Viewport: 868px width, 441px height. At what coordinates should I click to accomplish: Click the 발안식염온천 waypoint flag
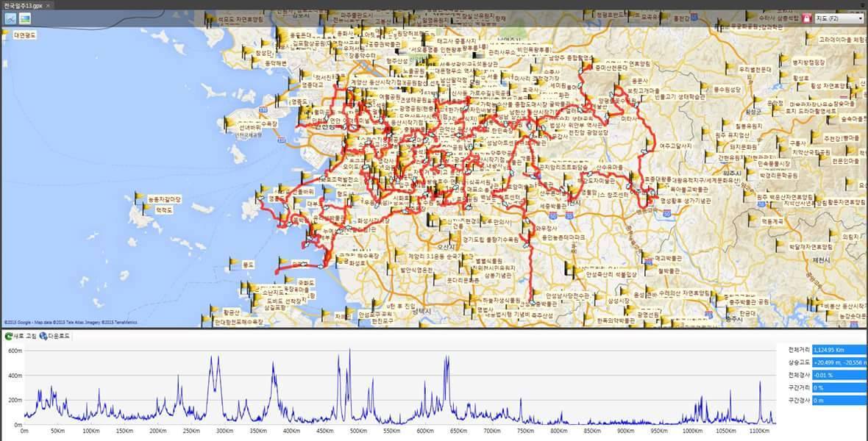[x=391, y=269]
